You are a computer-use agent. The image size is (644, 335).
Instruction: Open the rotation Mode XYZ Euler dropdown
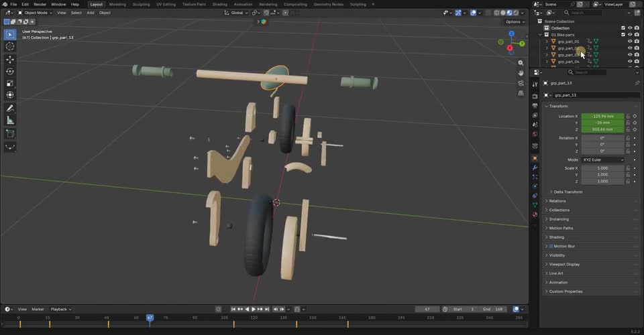602,159
